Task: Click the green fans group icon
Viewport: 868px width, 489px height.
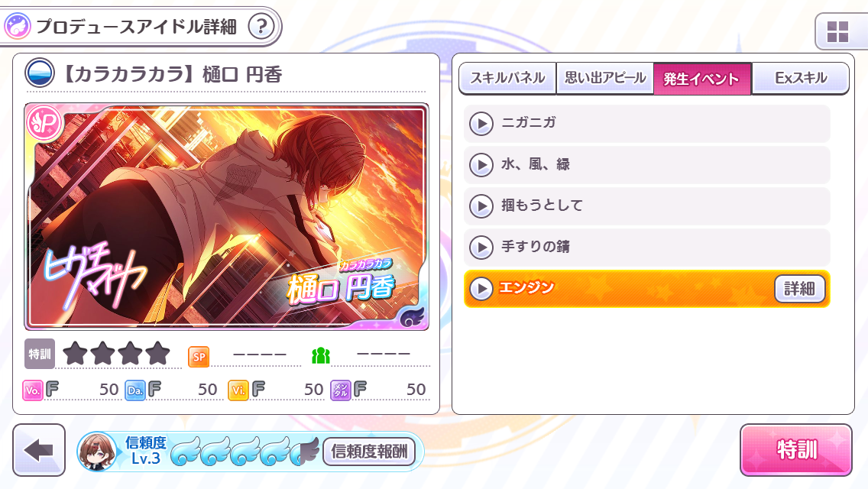Action: [x=320, y=355]
